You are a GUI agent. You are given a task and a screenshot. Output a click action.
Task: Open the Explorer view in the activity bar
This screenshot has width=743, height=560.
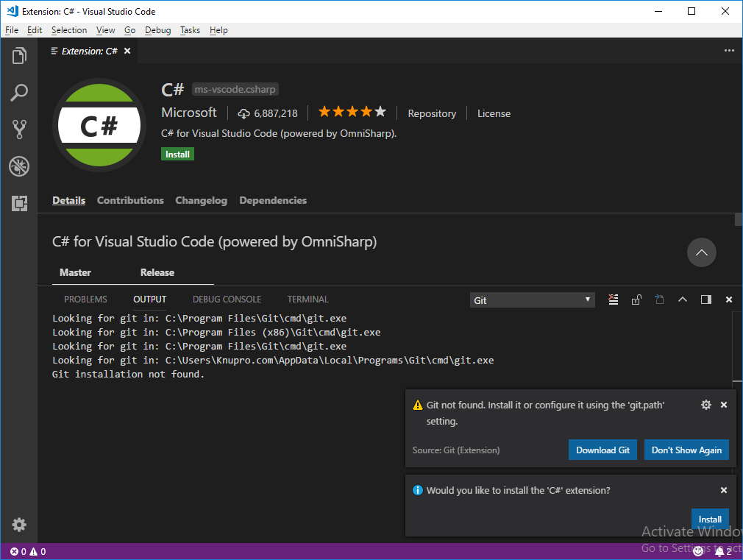click(x=19, y=55)
